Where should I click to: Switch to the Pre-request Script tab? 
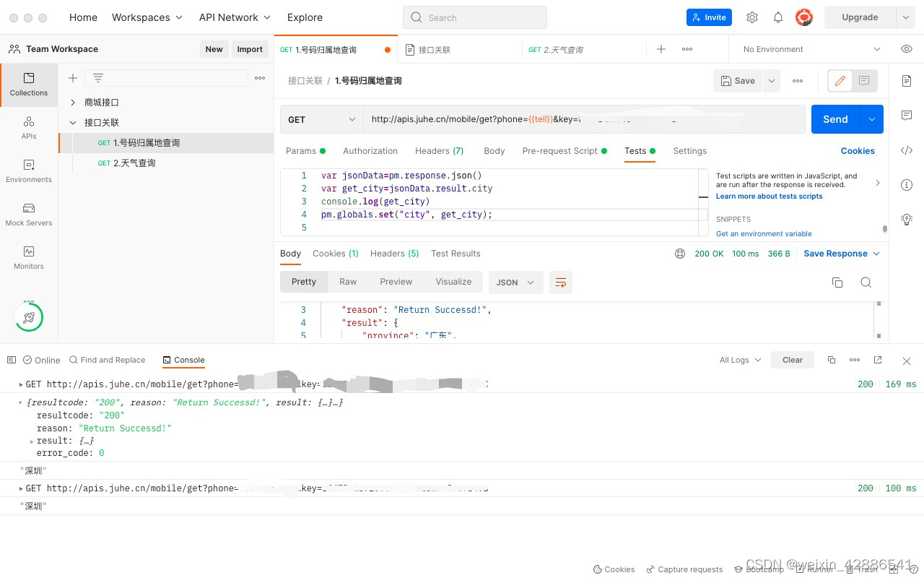click(x=565, y=151)
